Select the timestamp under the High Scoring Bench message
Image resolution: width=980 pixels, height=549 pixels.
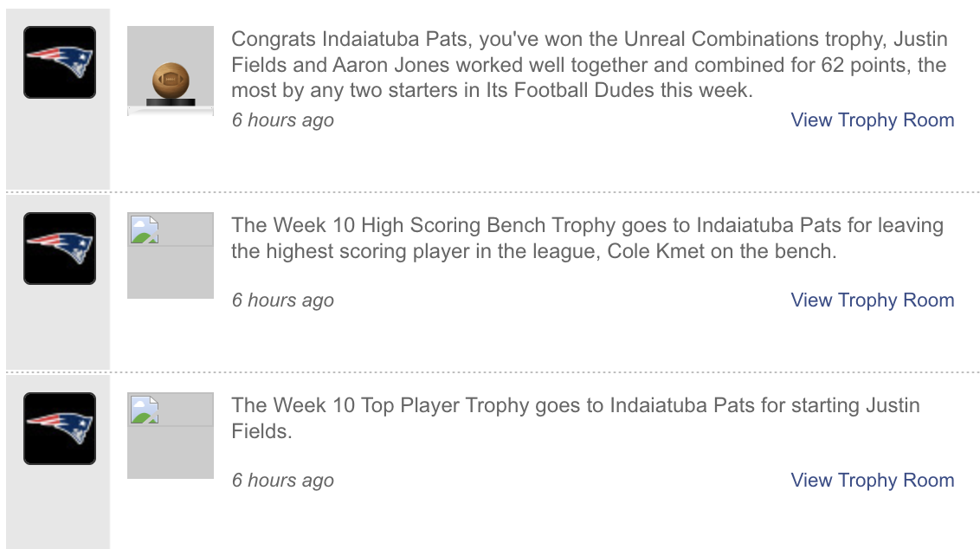click(281, 300)
